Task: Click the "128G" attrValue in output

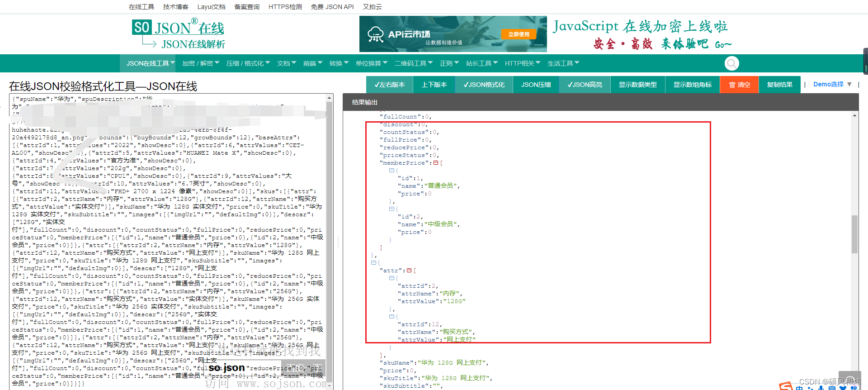Action: coord(454,301)
